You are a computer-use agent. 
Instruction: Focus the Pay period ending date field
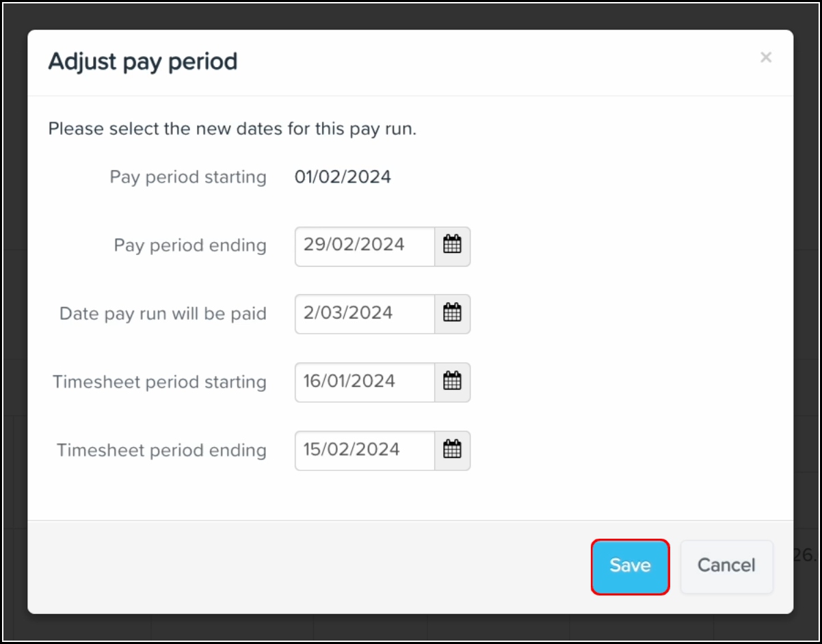point(364,246)
